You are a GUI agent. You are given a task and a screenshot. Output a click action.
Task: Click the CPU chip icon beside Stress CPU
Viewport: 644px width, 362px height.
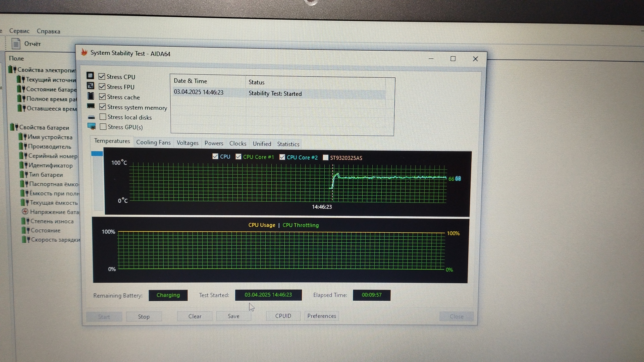[x=90, y=76]
